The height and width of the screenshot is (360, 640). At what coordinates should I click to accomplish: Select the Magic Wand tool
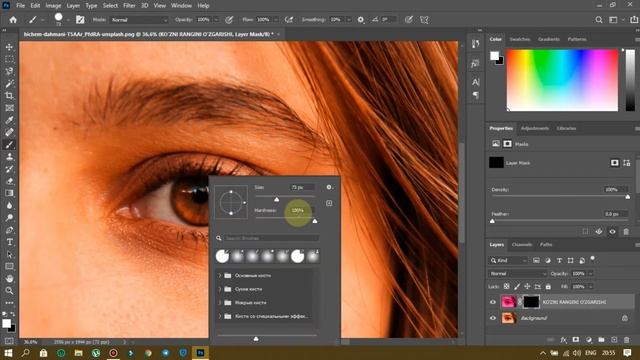(9, 84)
